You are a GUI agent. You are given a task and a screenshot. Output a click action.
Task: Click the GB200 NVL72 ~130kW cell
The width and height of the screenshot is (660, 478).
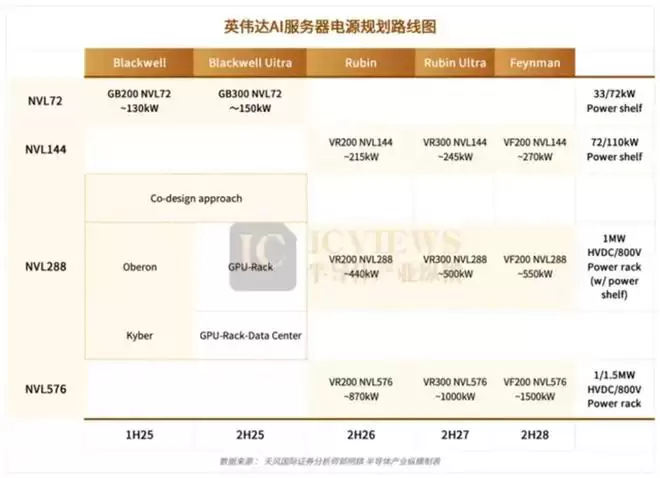(139, 101)
